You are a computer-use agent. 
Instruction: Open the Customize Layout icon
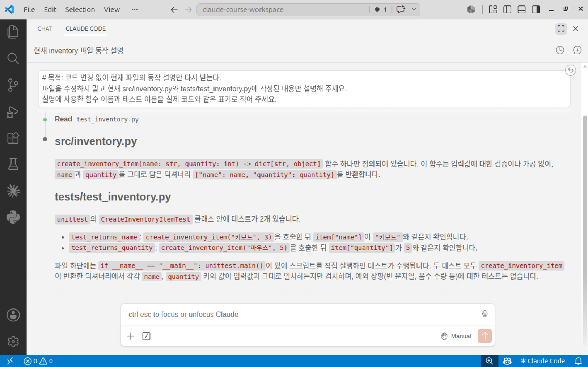[493, 9]
